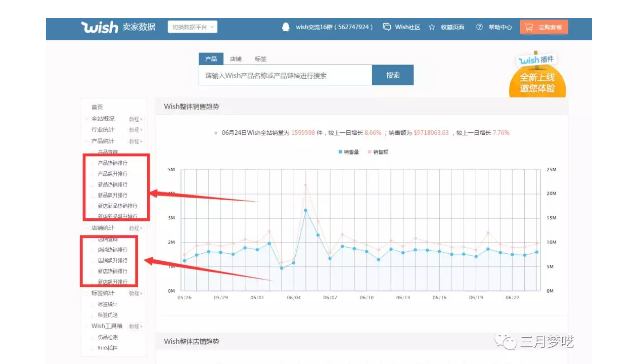The image size is (632, 364).
Task: Select 产品飙升排行 in the sidebar
Action: tap(112, 174)
